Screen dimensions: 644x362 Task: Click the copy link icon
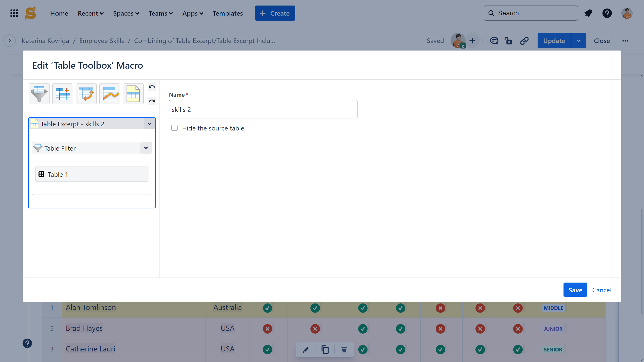(524, 41)
